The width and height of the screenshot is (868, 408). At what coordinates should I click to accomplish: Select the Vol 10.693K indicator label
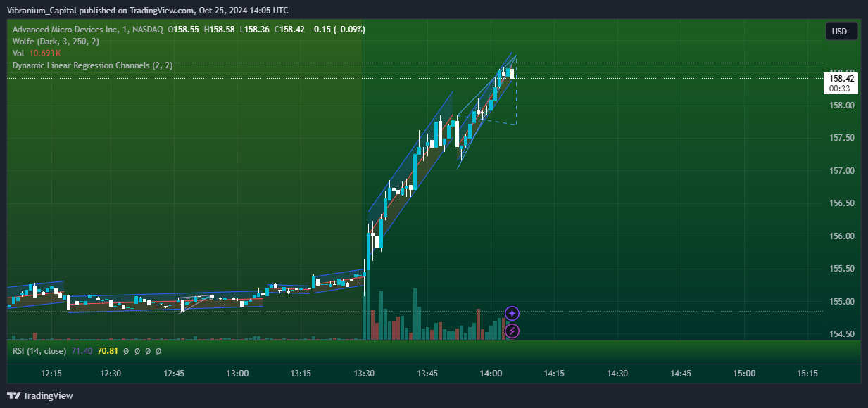pyautogui.click(x=37, y=53)
